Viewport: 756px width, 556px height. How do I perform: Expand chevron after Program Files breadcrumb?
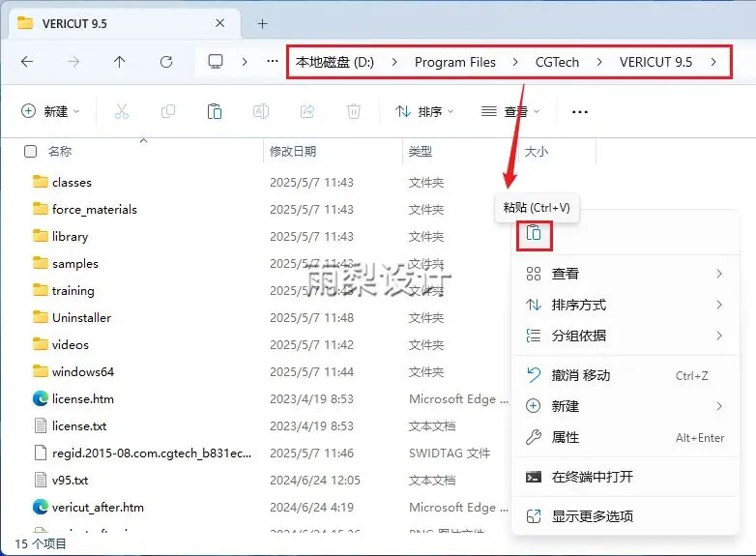point(515,62)
